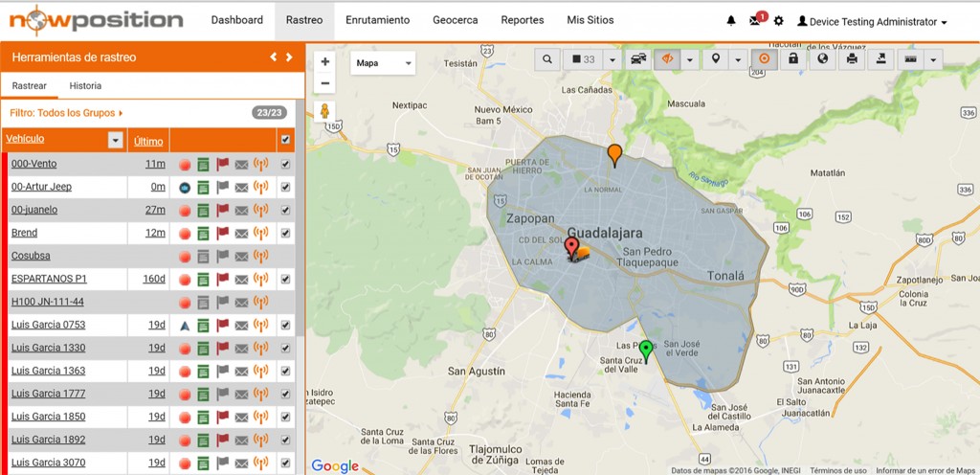Toggle checkbox for Luis Garcia 0753

click(285, 325)
